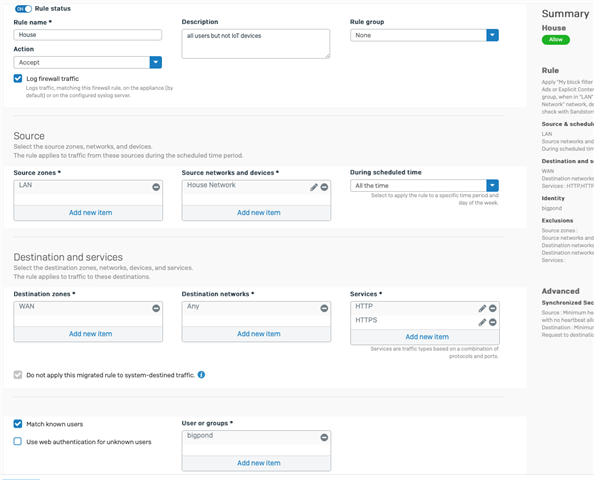Remove bigpond from user or groups

pyautogui.click(x=324, y=438)
